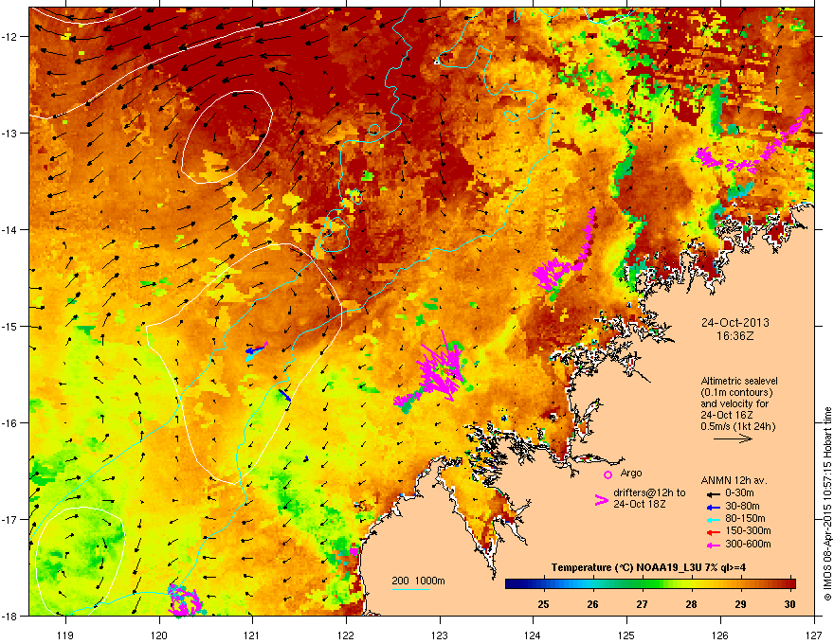Click the 0.5m/s velocity scale arrow
Image resolution: width=834 pixels, height=644 pixels.
733,438
